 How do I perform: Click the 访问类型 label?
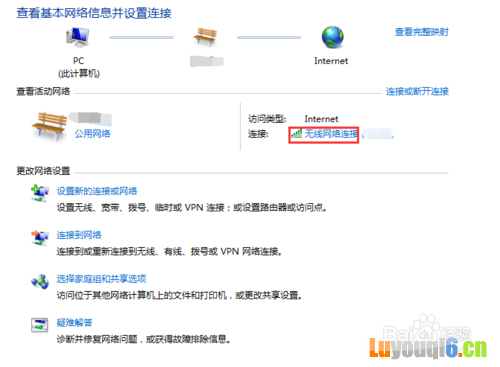[267, 119]
